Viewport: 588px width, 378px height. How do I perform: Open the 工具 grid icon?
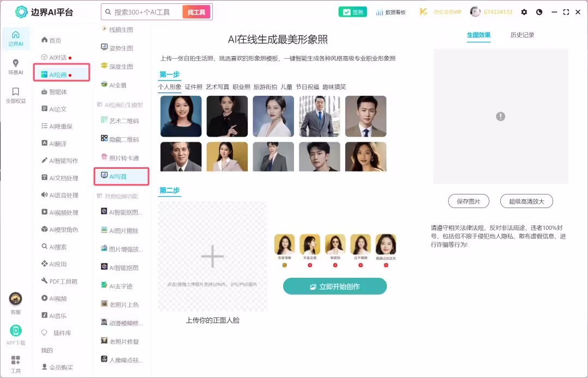click(15, 364)
